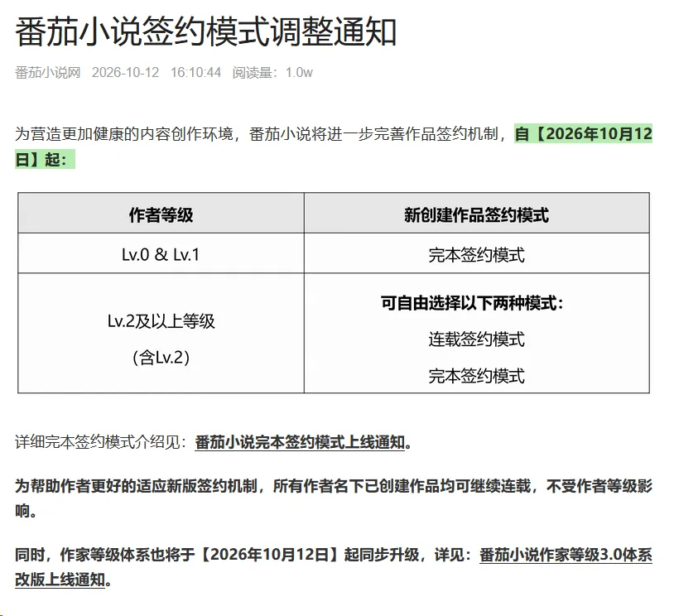Viewport: 674px width, 616px height.
Task: Click the paragraph starting 为帮助作者更好的适应
Action: [x=334, y=498]
